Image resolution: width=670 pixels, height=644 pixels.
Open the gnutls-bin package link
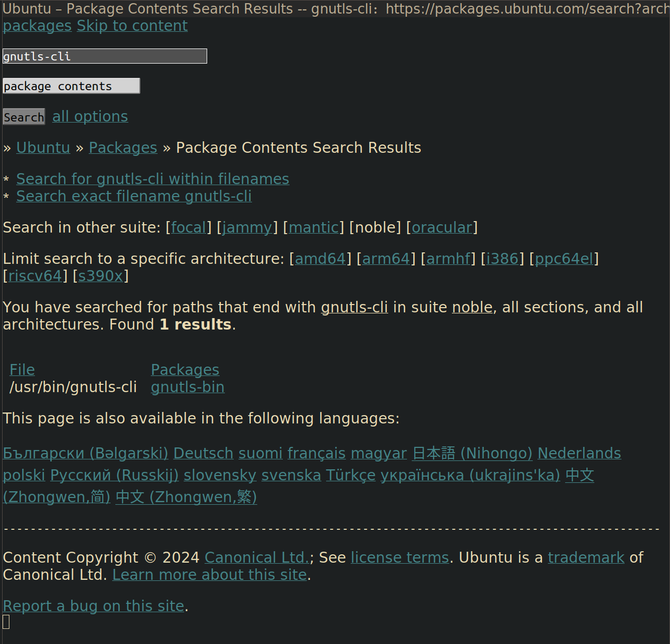[187, 387]
